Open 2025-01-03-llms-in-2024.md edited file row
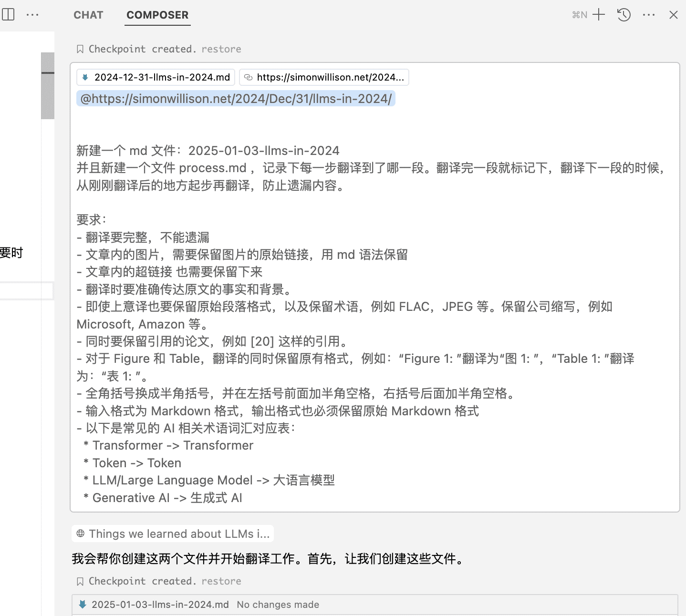Image resolution: width=686 pixels, height=616 pixels. click(374, 605)
